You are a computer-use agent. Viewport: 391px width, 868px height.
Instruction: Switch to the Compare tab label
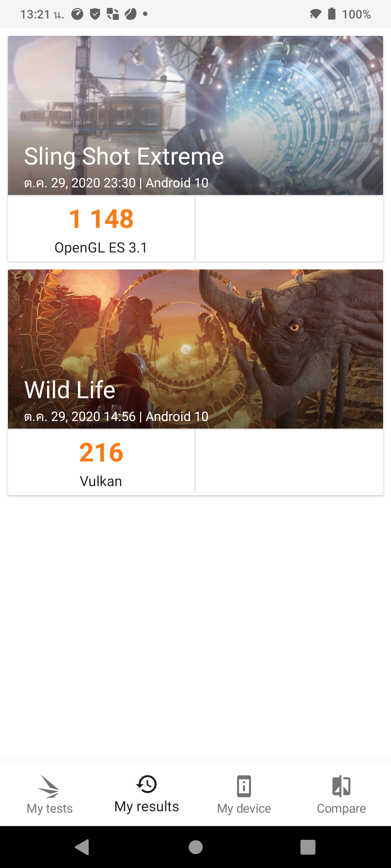click(x=341, y=808)
